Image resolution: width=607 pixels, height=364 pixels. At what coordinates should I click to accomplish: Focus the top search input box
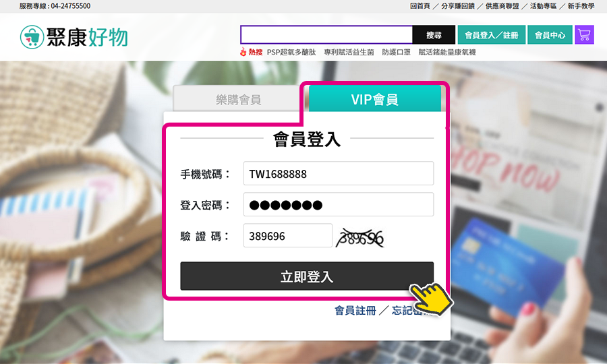[x=326, y=35]
